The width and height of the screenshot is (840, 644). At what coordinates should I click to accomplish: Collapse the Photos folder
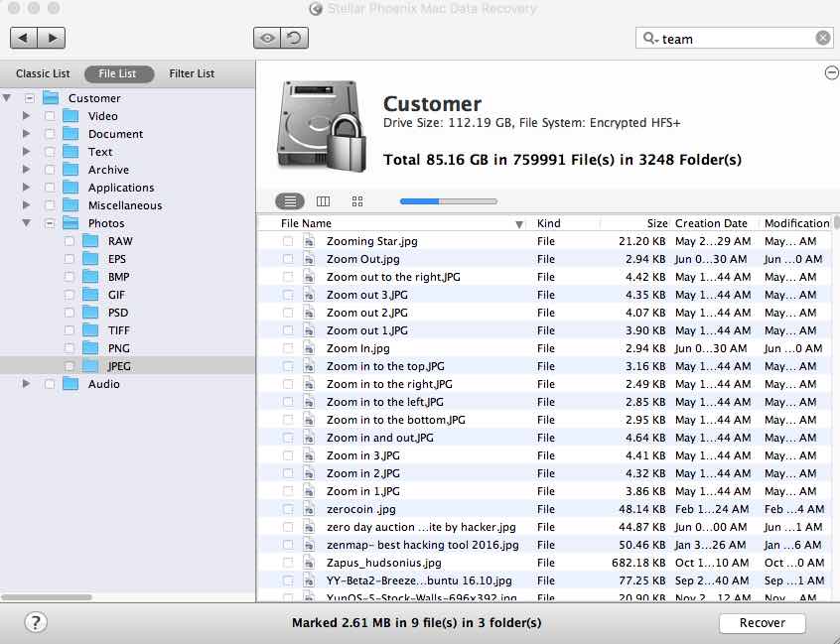point(27,223)
